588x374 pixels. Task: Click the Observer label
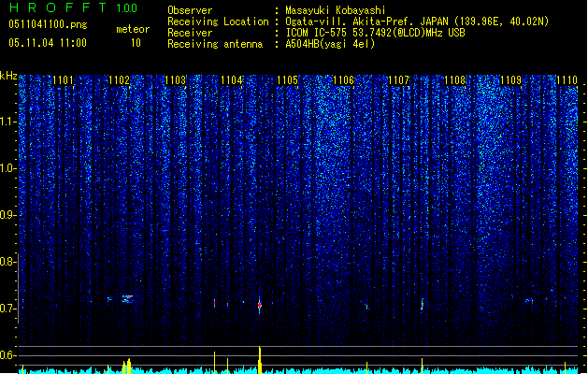click(x=190, y=10)
